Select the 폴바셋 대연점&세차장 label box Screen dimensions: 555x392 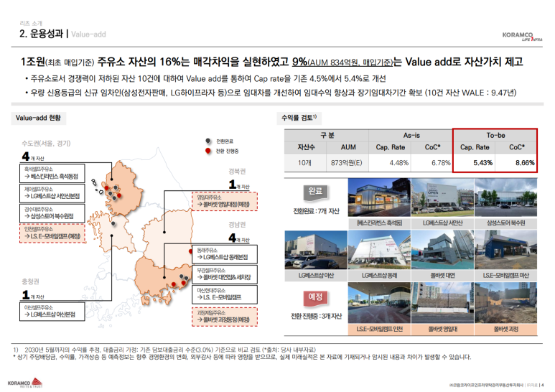pyautogui.click(x=225, y=274)
